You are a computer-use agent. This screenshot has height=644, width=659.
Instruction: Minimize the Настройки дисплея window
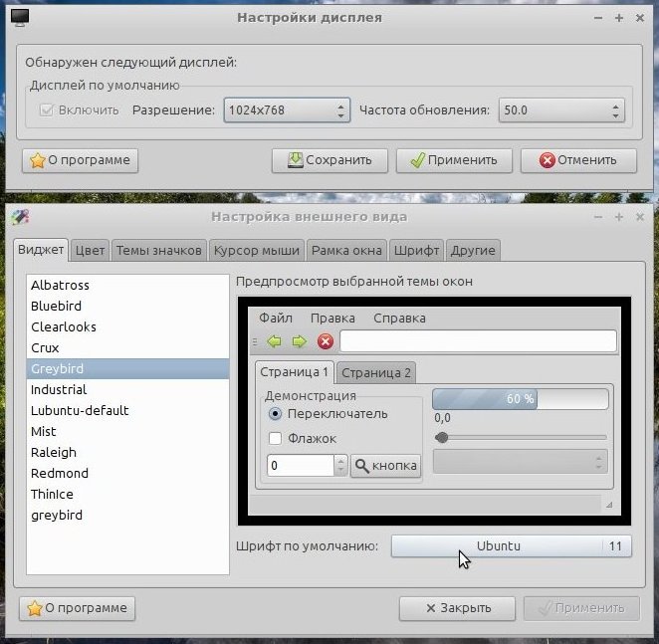pos(598,18)
